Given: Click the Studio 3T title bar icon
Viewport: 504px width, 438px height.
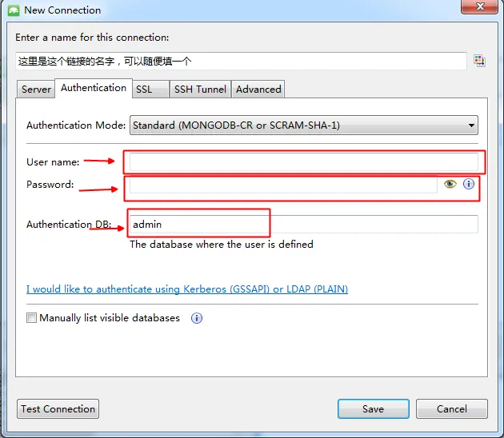Looking at the screenshot, I should pyautogui.click(x=14, y=10).
